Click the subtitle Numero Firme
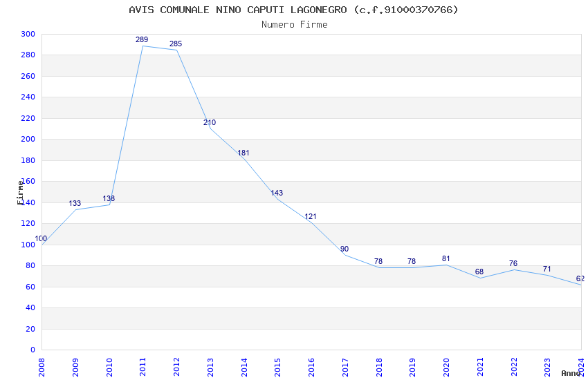588x380 pixels. pyautogui.click(x=295, y=25)
